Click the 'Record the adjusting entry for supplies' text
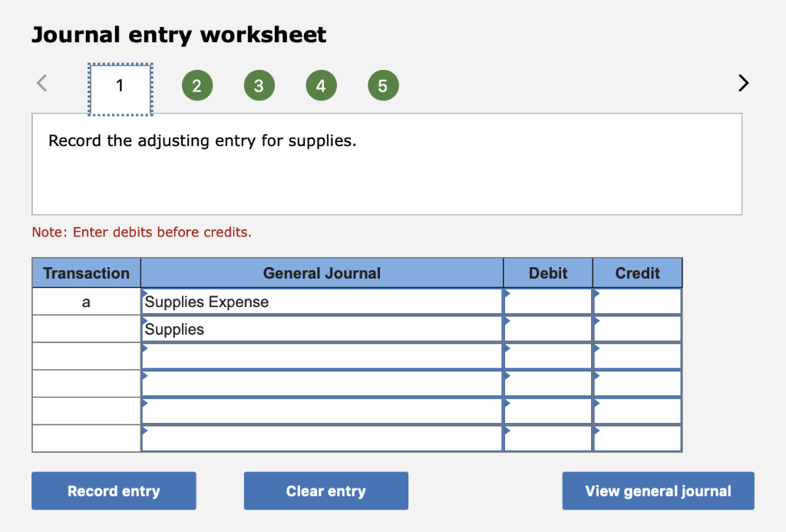 [x=203, y=141]
